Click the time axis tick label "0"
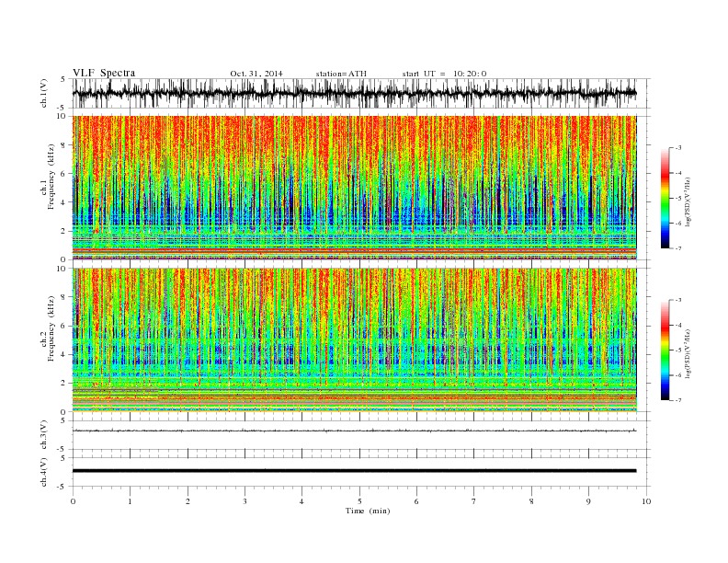 [x=73, y=501]
